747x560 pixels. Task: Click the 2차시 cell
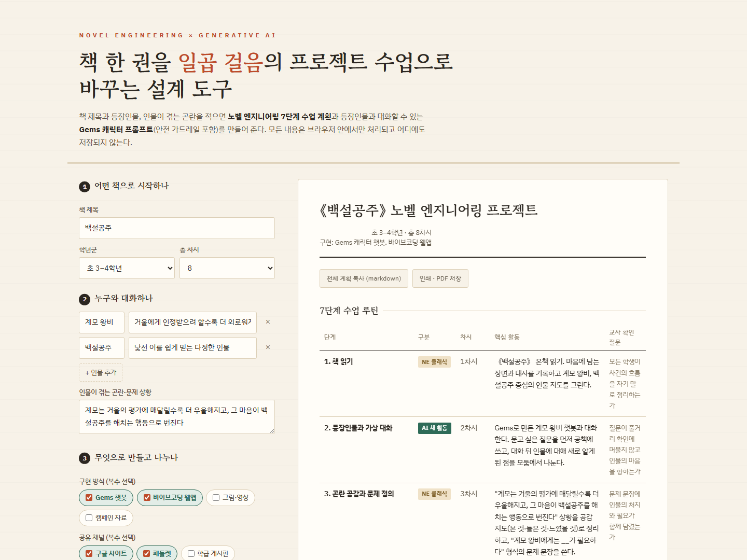coord(469,428)
